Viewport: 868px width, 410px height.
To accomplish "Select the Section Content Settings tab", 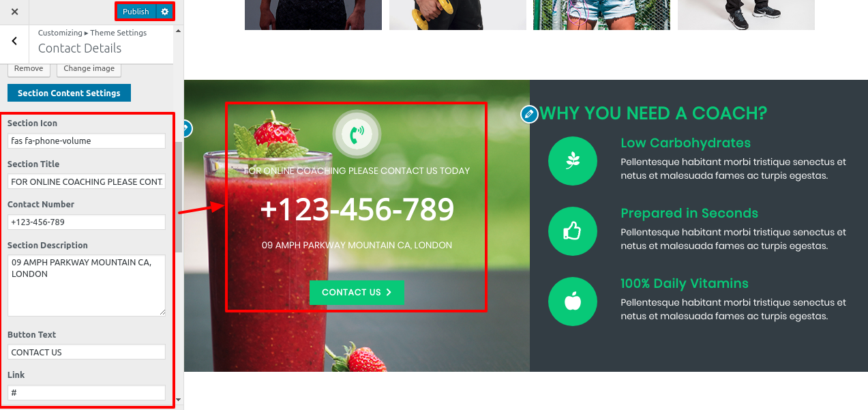I will coord(69,93).
